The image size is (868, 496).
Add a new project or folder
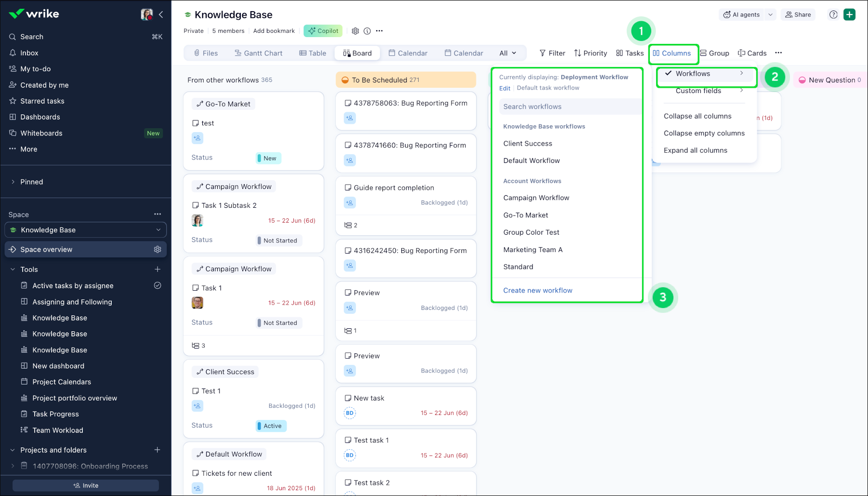[158, 450]
